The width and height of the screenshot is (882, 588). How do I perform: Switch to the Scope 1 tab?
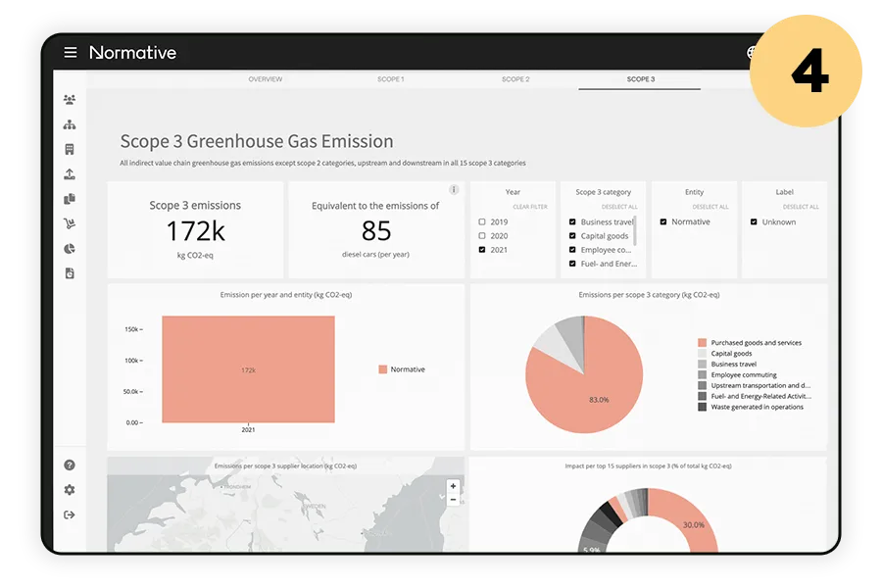click(391, 79)
